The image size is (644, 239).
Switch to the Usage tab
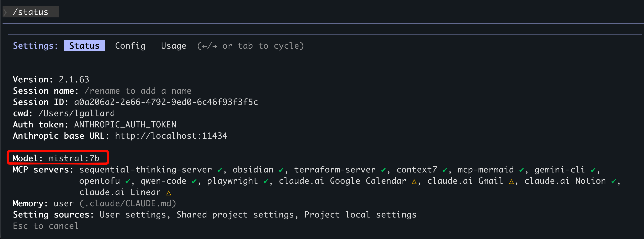pyautogui.click(x=174, y=46)
